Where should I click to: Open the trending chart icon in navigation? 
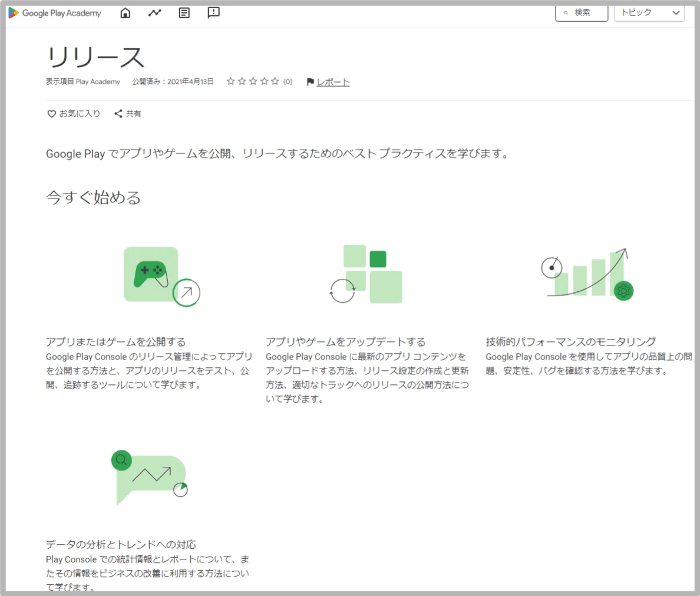154,13
